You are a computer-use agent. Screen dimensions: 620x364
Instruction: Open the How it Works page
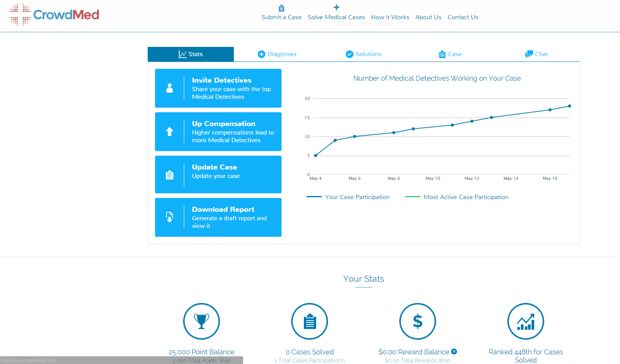click(x=390, y=17)
